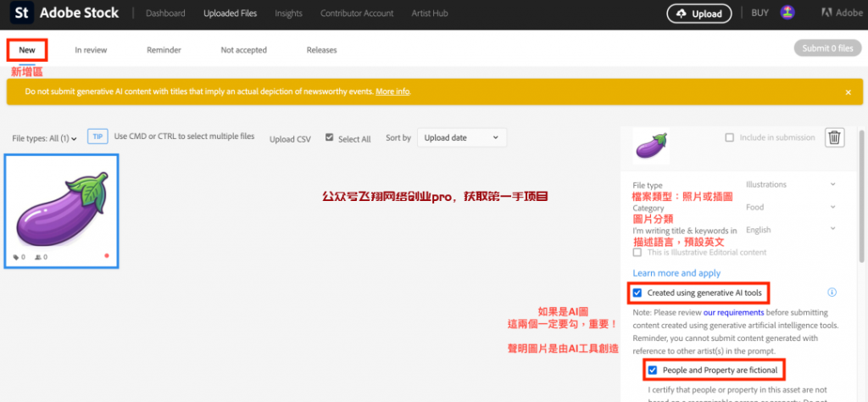Image resolution: width=868 pixels, height=402 pixels.
Task: Open Contributor Account in navigation
Action: (x=357, y=14)
